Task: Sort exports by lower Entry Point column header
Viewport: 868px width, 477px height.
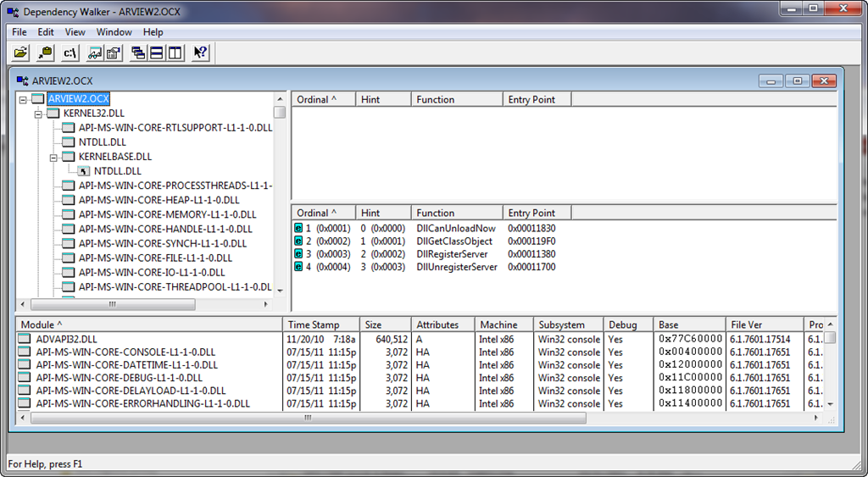Action: click(537, 213)
